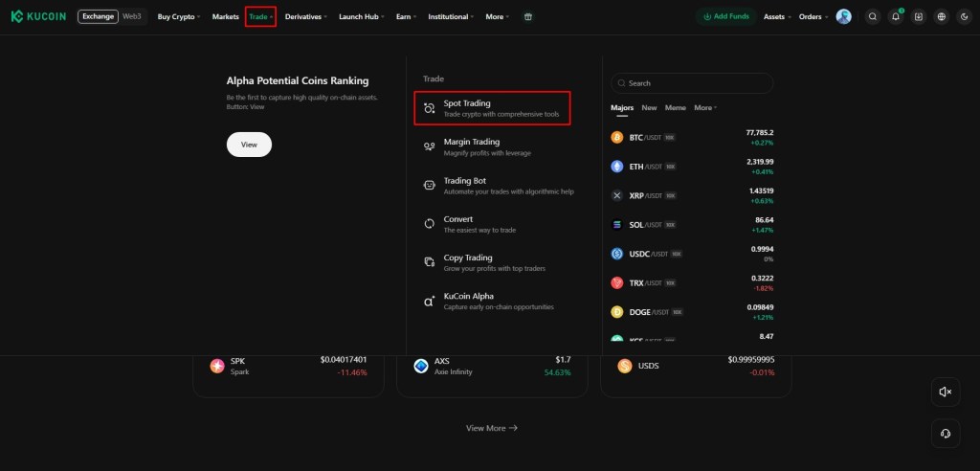Click the ETH price 2,319.99
Viewport: 980px width, 471px height.
tap(760, 162)
